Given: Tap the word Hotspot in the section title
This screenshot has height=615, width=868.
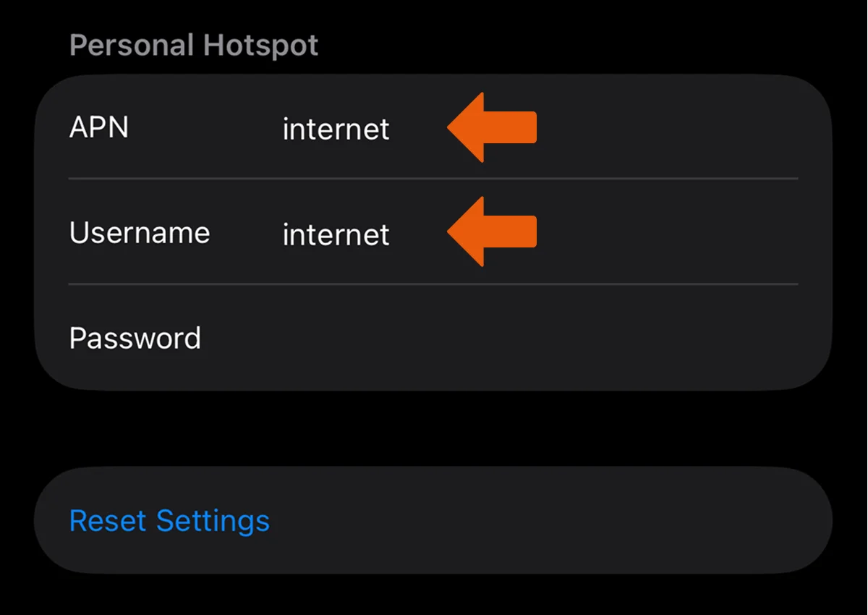Looking at the screenshot, I should (x=260, y=46).
